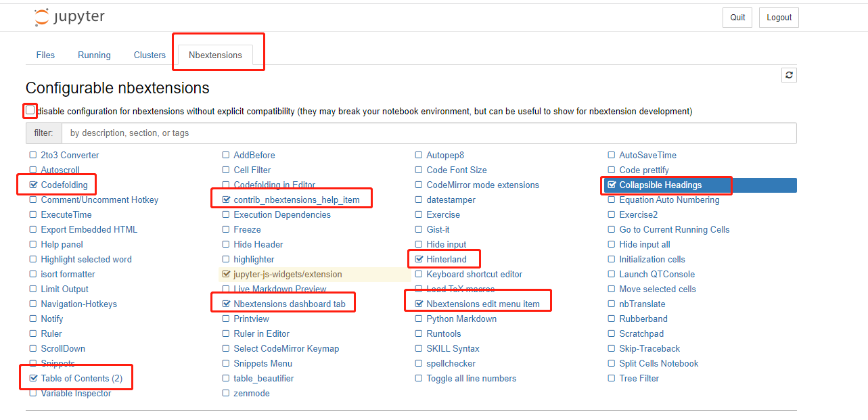
Task: Uncheck Table of Contents (2) checkbox
Action: (33, 378)
